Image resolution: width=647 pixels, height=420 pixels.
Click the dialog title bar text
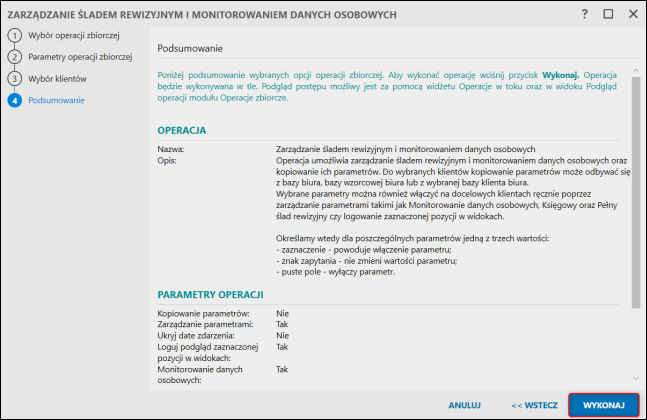[202, 14]
